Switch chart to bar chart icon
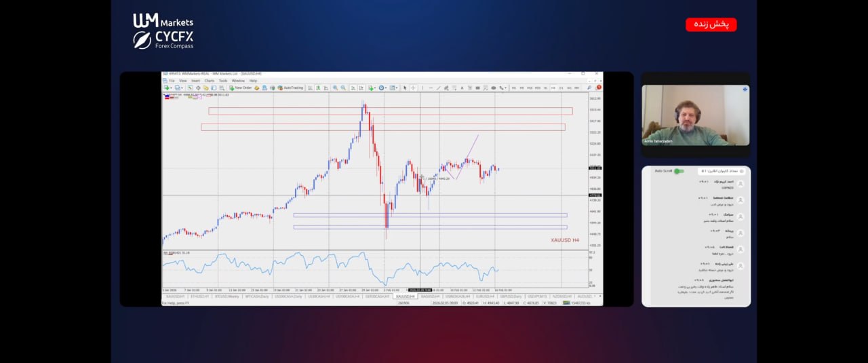 310,88
